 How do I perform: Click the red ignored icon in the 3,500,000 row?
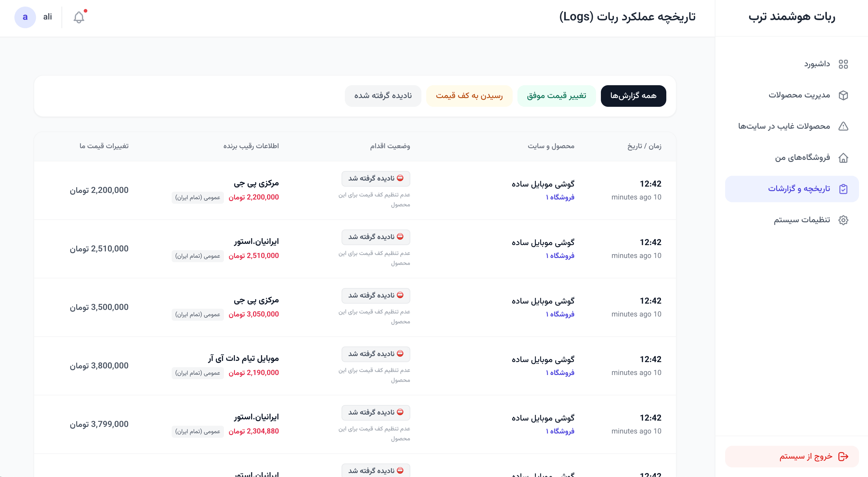[400, 295]
